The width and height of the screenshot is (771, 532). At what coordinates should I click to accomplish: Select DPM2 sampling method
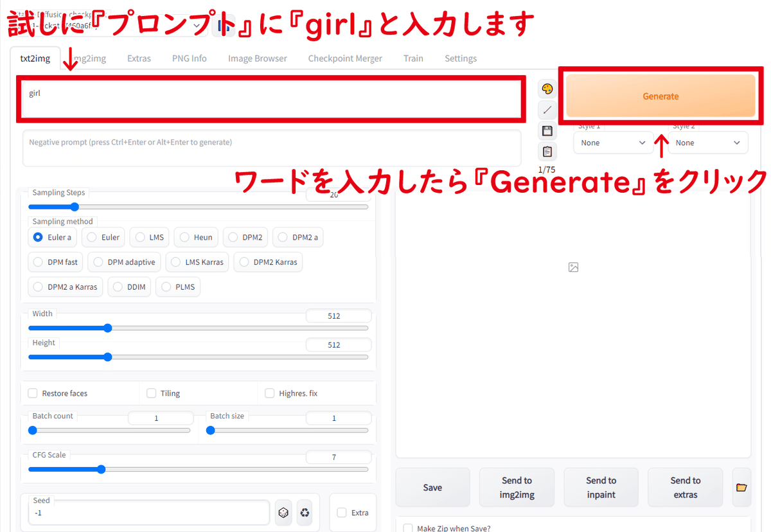tap(245, 237)
